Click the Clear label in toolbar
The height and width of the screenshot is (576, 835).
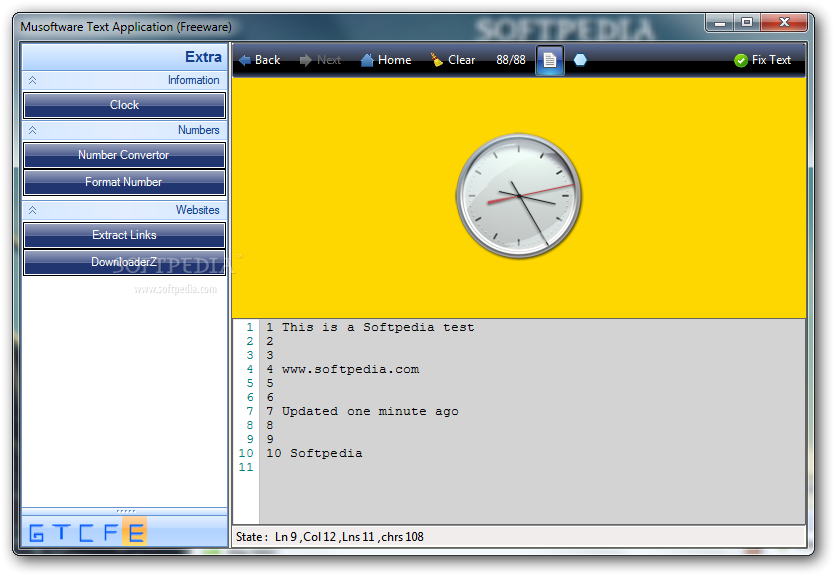(x=462, y=60)
